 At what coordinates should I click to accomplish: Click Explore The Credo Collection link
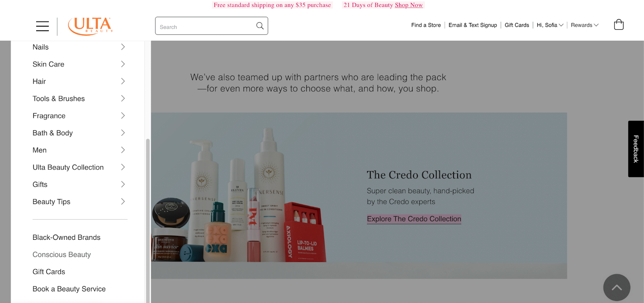coord(414,219)
